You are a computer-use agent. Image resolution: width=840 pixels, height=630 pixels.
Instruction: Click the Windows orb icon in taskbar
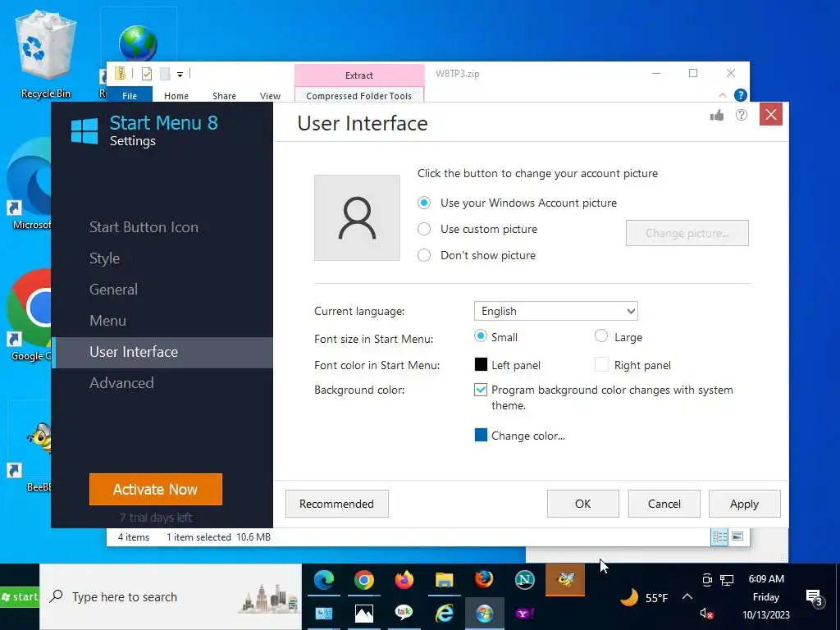tap(484, 613)
